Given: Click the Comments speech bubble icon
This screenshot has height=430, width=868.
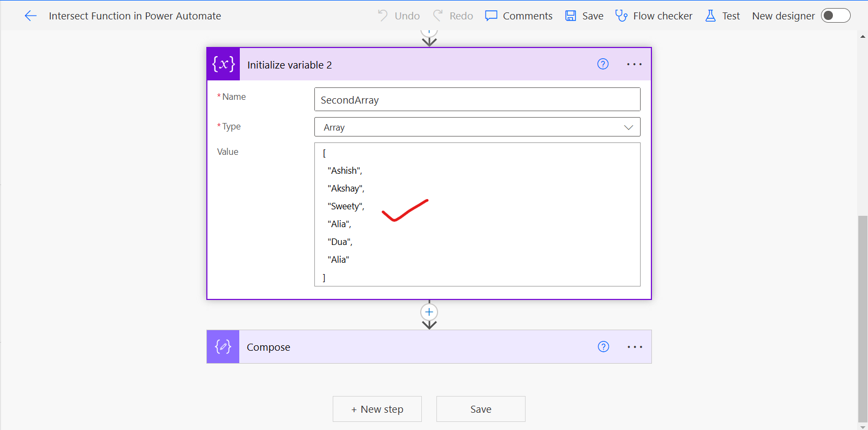Looking at the screenshot, I should [x=491, y=16].
